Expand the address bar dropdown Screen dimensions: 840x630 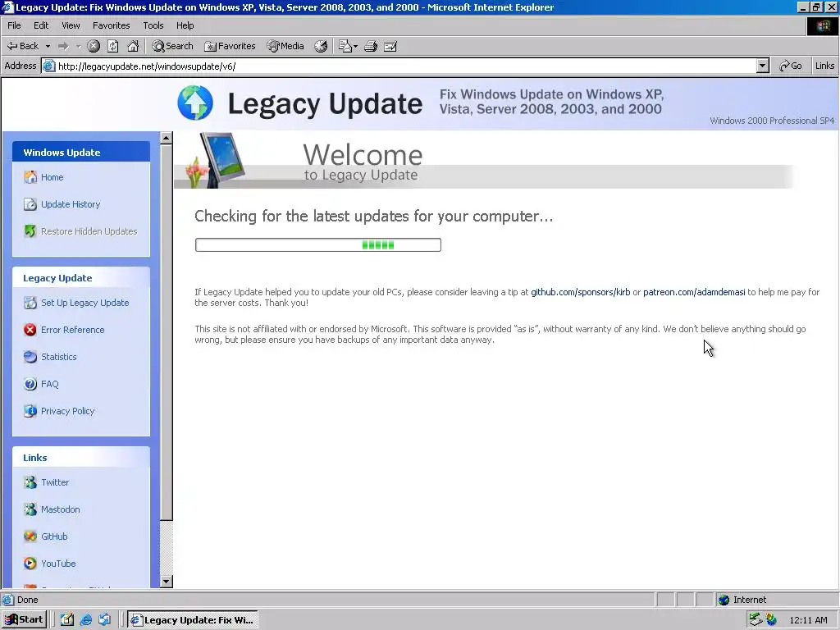pos(763,66)
